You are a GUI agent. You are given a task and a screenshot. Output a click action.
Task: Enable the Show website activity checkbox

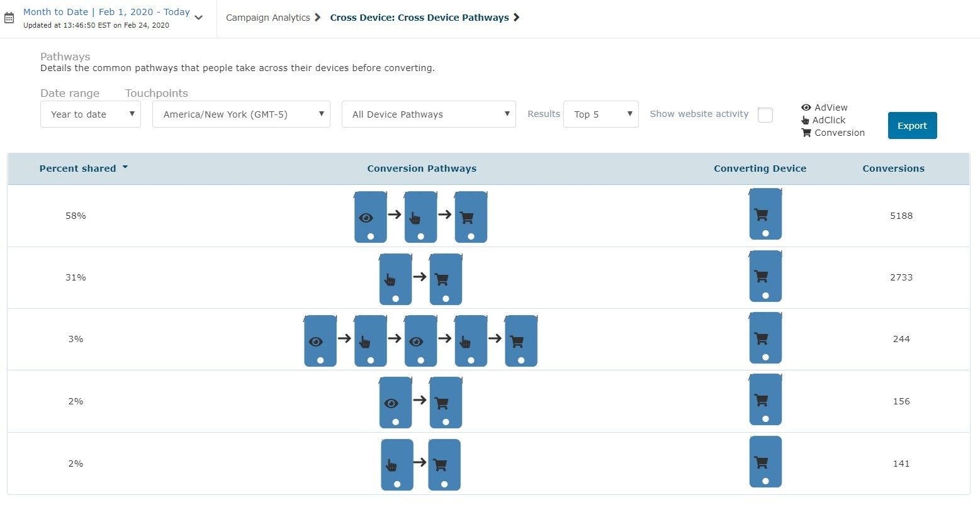click(765, 114)
